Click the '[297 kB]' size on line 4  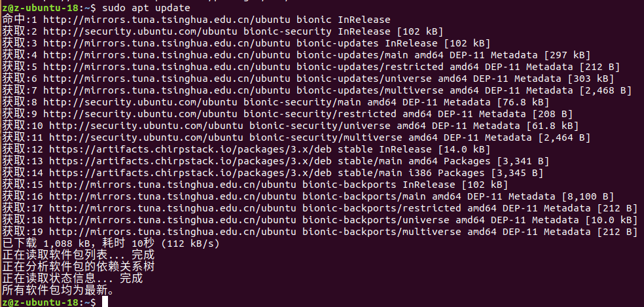[x=567, y=55]
